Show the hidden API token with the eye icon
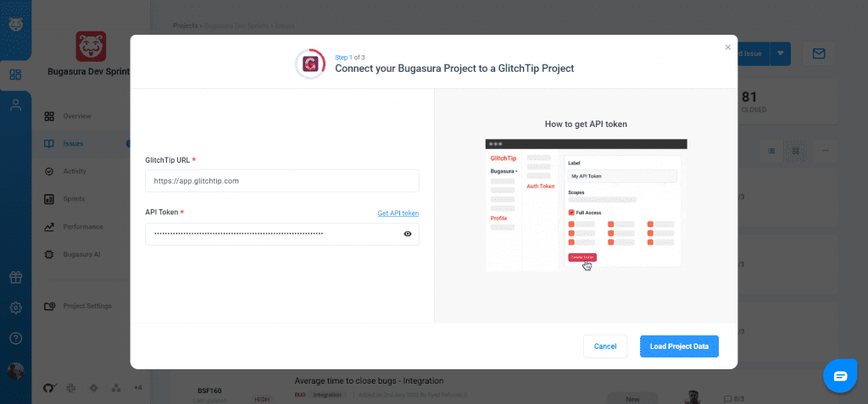Screen dimensions: 868x404 [x=408, y=234]
